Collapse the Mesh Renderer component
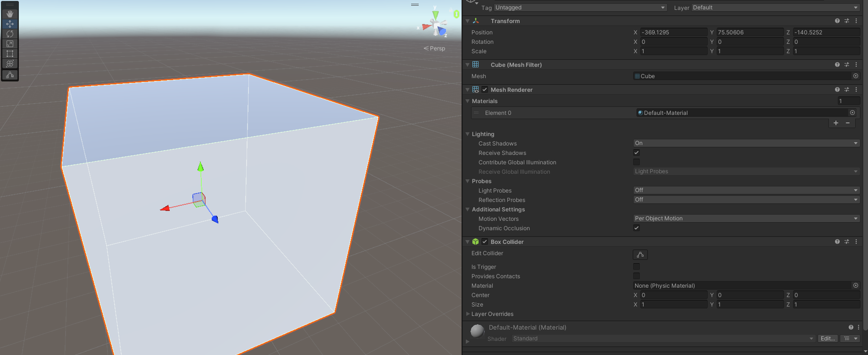868x355 pixels. click(467, 89)
